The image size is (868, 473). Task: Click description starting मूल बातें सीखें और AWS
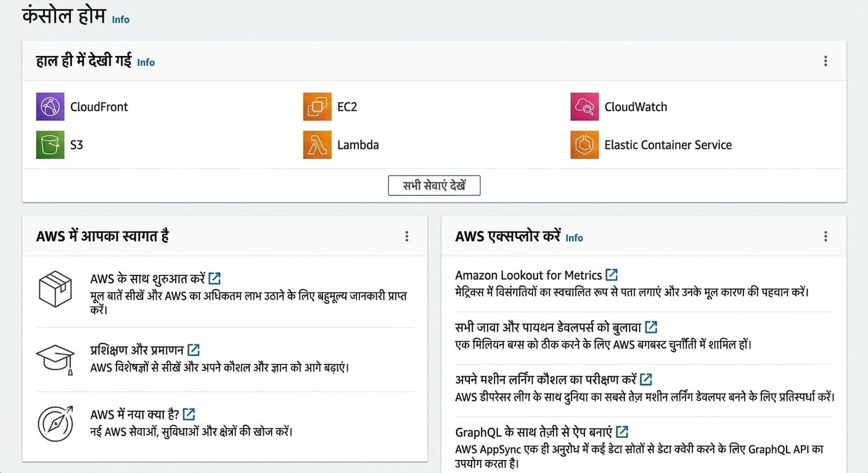coord(248,302)
